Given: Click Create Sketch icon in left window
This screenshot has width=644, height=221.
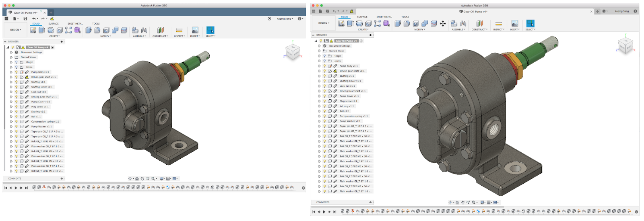Looking at the screenshot, I should (33, 30).
